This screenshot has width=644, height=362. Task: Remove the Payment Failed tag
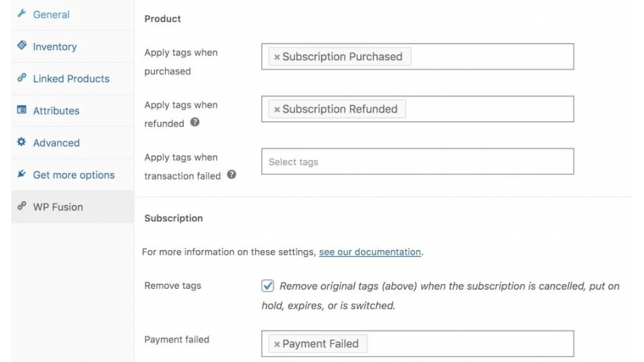277,345
